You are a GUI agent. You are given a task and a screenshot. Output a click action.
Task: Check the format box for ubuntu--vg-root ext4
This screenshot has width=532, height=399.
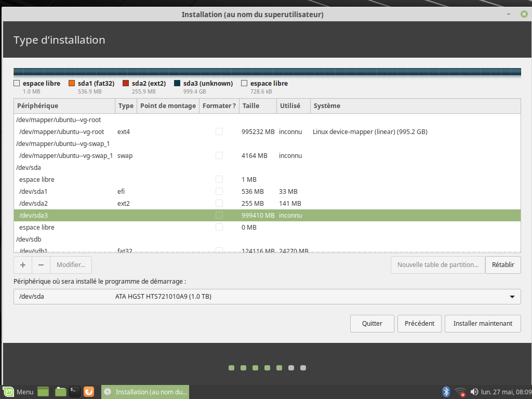tap(219, 131)
